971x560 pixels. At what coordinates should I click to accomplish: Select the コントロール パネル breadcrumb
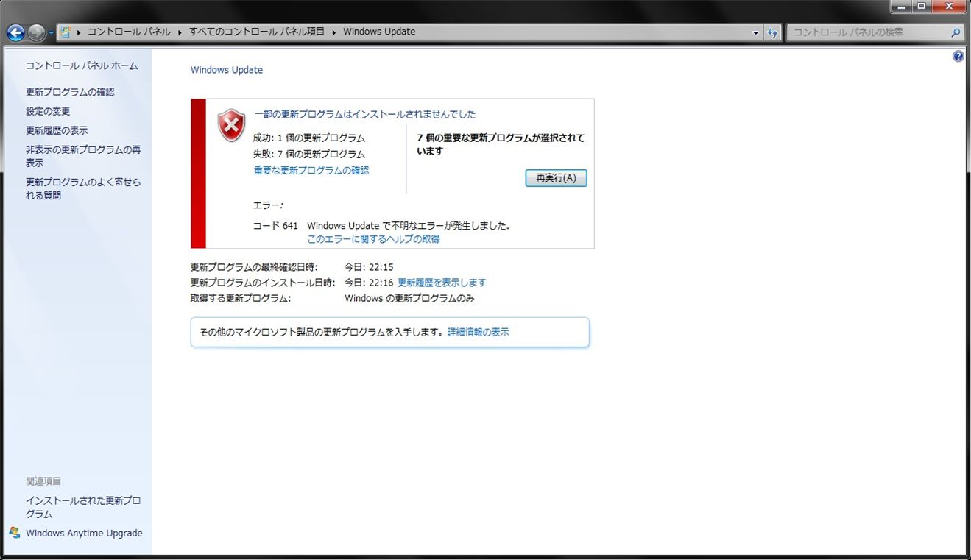click(129, 32)
